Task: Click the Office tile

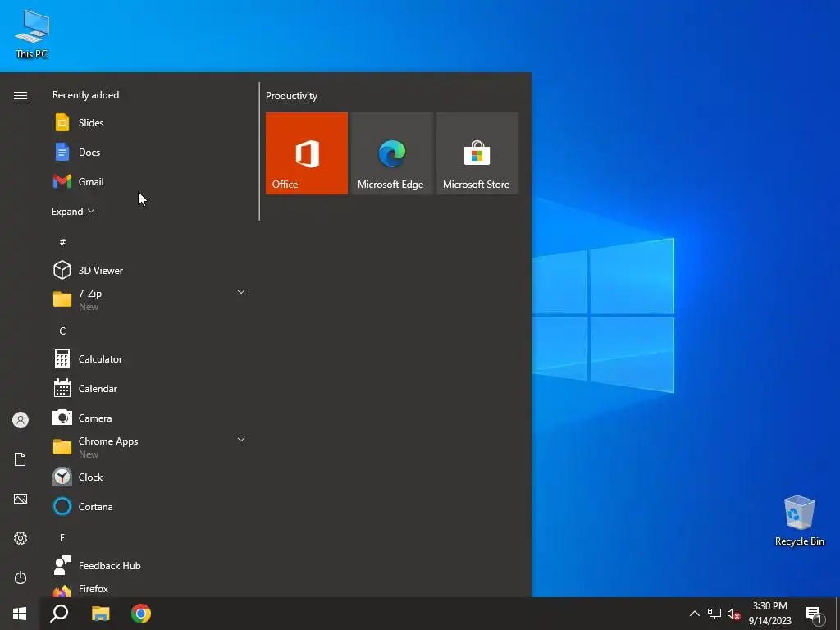Action: pyautogui.click(x=307, y=153)
